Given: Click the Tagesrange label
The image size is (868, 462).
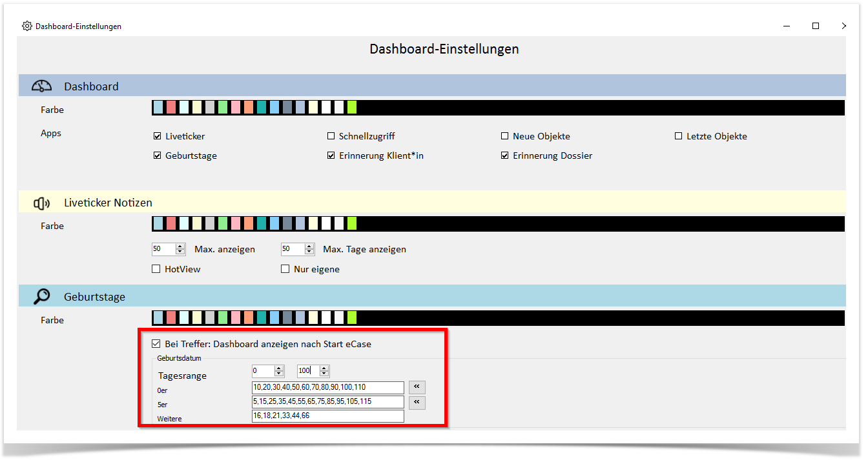Looking at the screenshot, I should 183,376.
